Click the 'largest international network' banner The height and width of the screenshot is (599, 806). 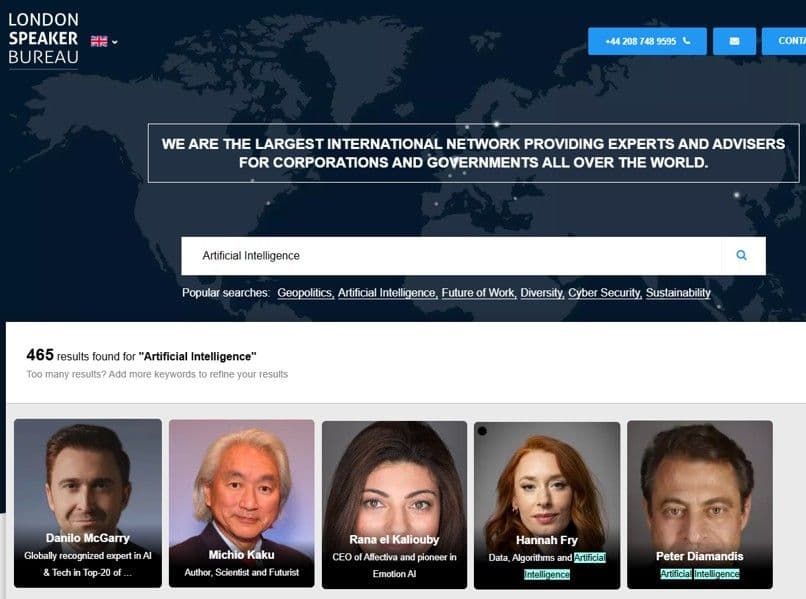[473, 153]
